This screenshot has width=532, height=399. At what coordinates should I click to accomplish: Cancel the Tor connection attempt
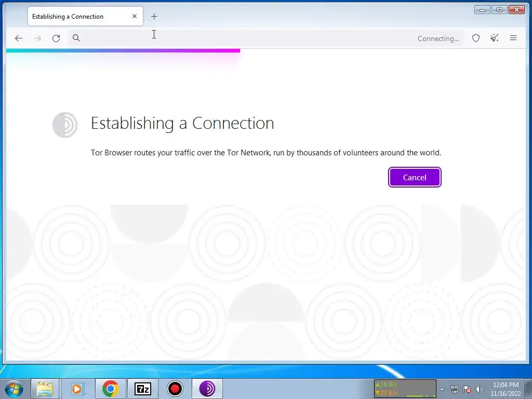415,177
